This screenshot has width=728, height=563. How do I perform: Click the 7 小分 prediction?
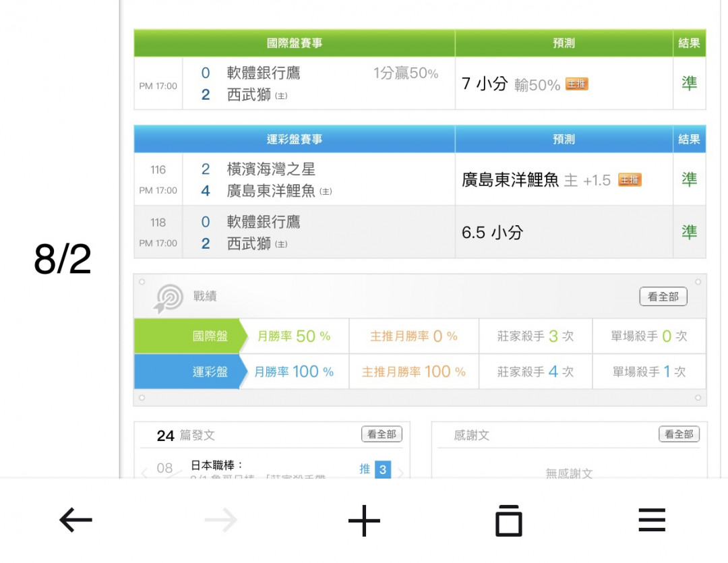coord(485,84)
